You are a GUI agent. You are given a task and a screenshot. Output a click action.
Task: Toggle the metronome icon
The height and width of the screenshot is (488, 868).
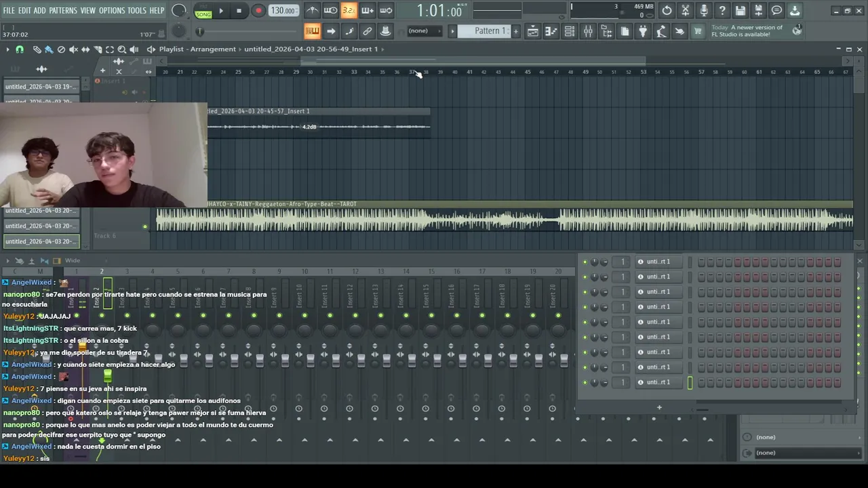pyautogui.click(x=312, y=10)
